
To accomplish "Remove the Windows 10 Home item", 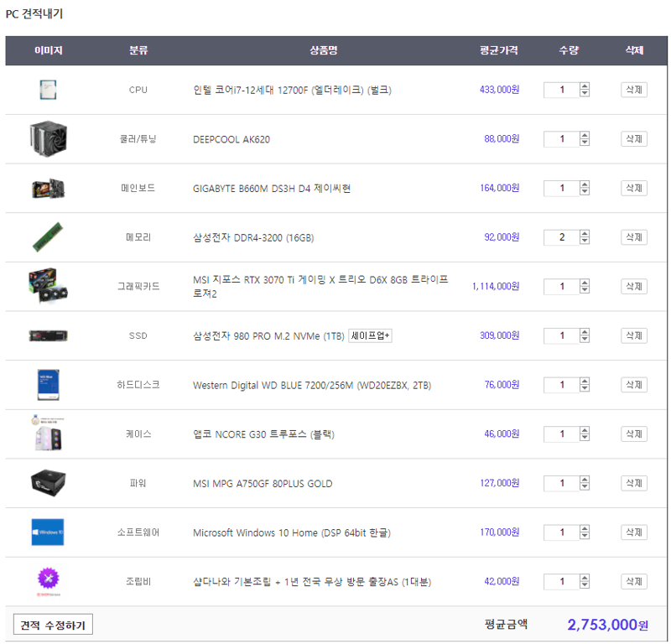I will [x=634, y=532].
